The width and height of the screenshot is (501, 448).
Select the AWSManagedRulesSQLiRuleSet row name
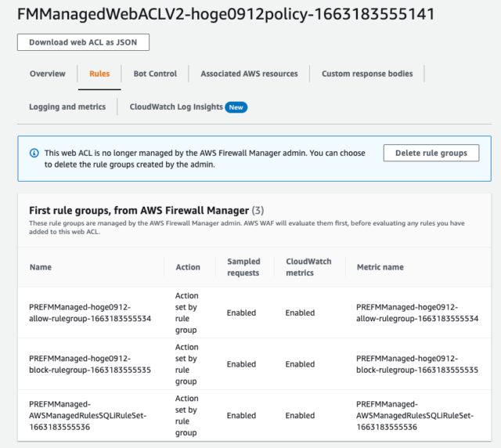pyautogui.click(x=88, y=415)
